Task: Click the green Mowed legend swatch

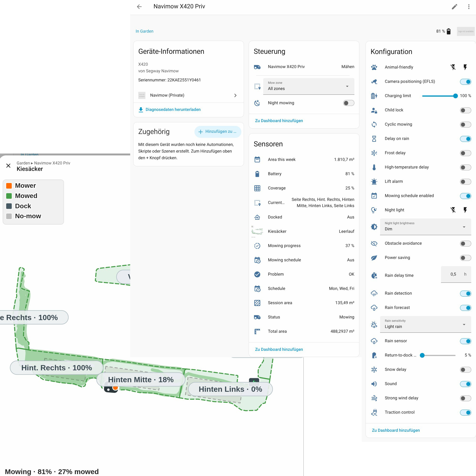Action: click(9, 196)
